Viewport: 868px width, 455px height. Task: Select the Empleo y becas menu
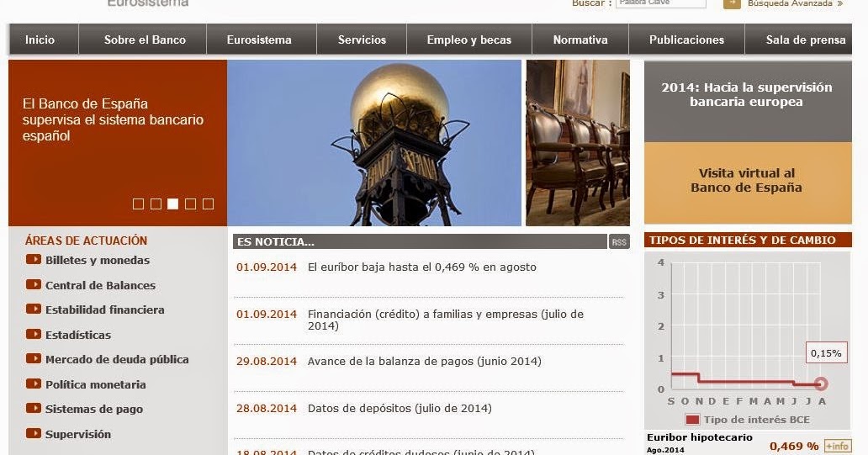coord(468,40)
